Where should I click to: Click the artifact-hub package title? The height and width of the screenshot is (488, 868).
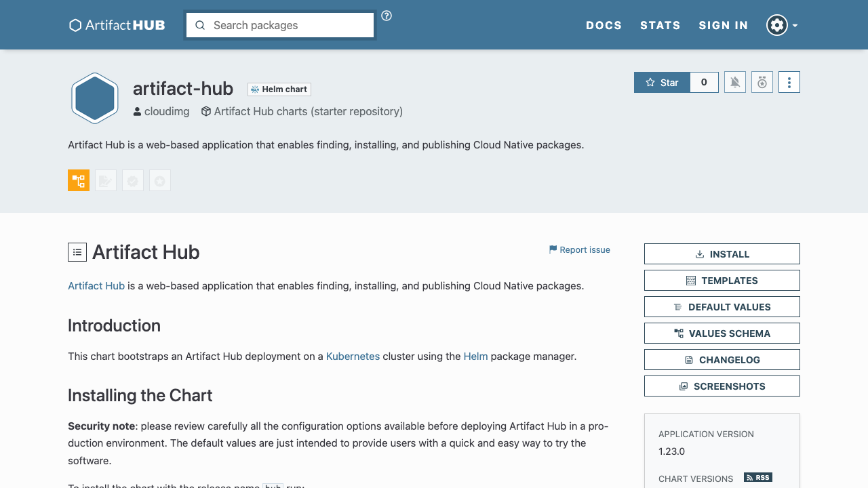(x=183, y=89)
